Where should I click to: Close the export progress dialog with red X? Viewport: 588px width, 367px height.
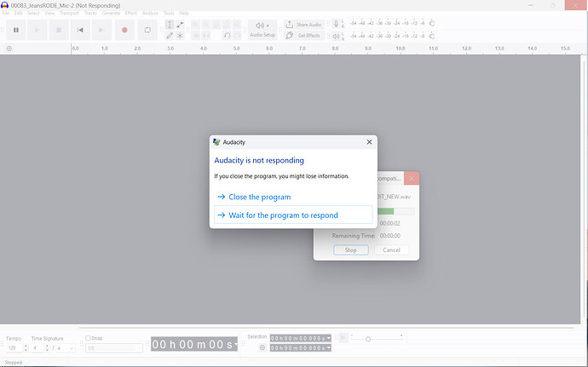click(412, 179)
